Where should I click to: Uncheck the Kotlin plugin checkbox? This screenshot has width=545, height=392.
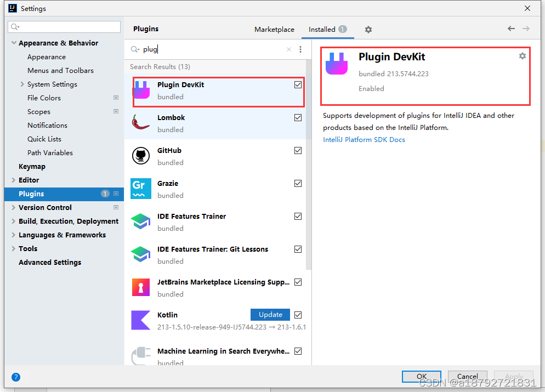coord(298,315)
